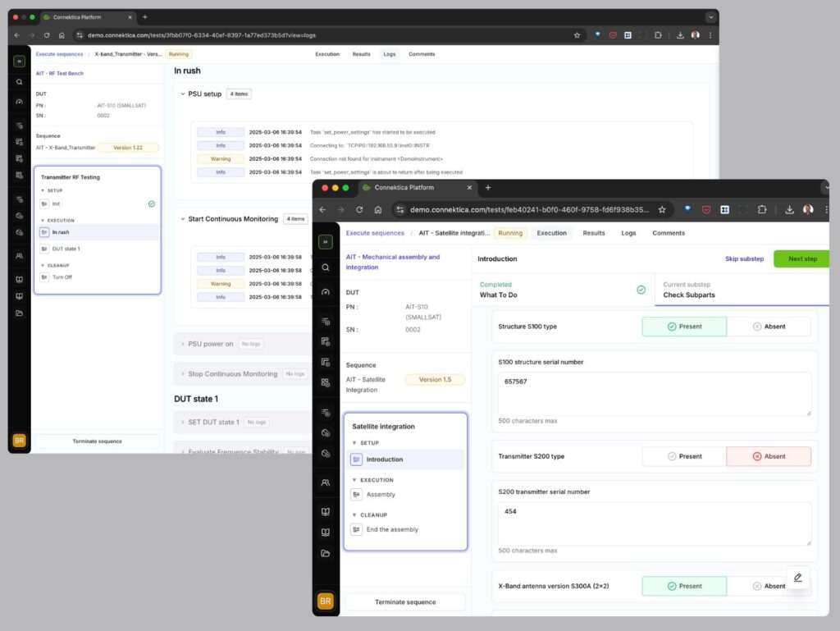Terminate sequence in front window
Screen dimensions: 840x631
[x=405, y=602]
